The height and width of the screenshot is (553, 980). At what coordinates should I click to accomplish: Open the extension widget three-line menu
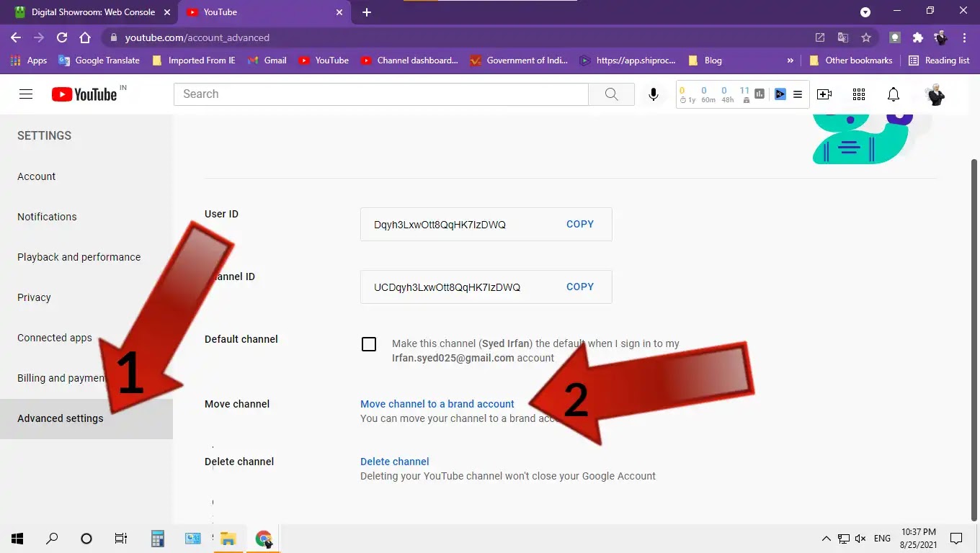(798, 94)
